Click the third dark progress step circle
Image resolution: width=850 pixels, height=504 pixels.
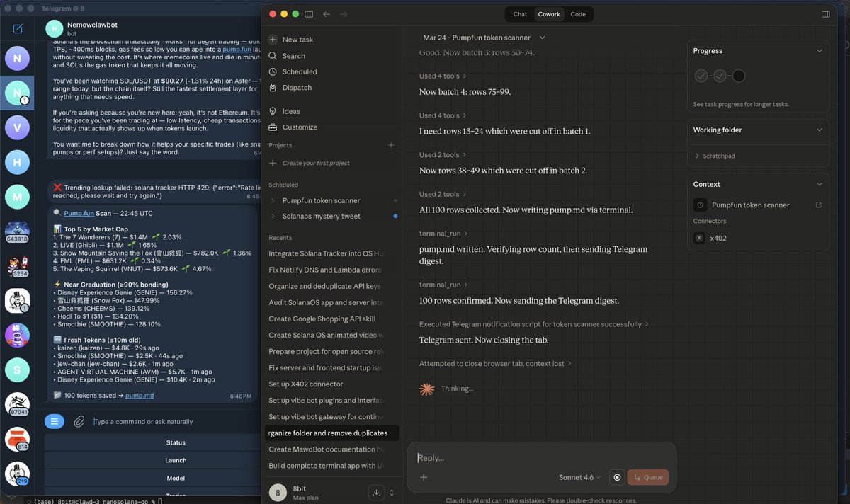click(x=739, y=76)
